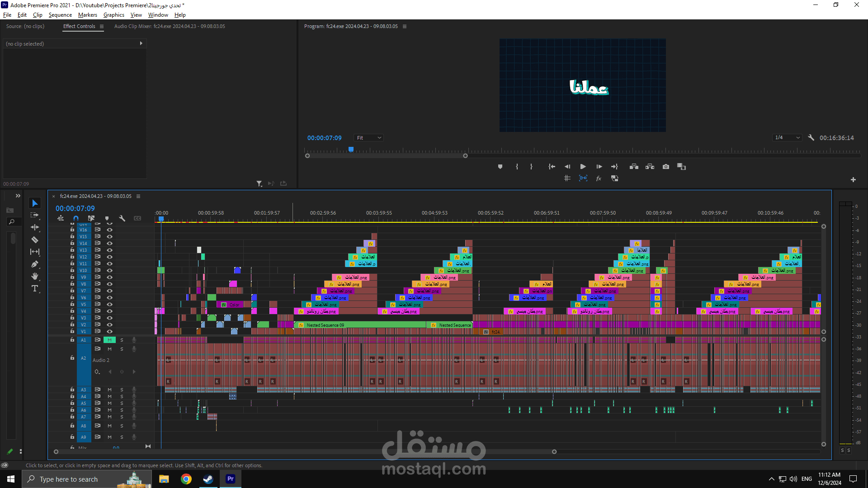Image resolution: width=868 pixels, height=488 pixels.
Task: Open timeline display settings wrench
Action: [x=122, y=218]
